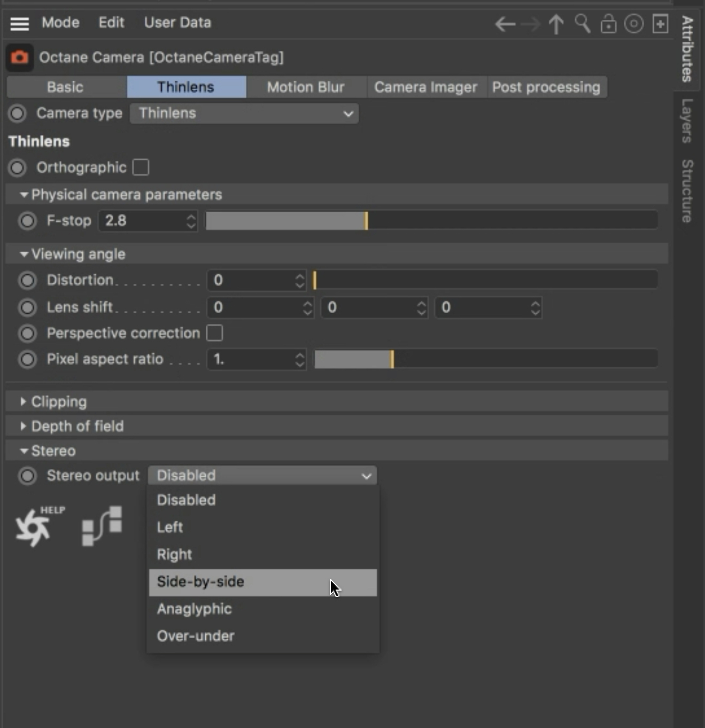Enable the Orthographic checkbox
The height and width of the screenshot is (728, 705).
[x=141, y=167]
